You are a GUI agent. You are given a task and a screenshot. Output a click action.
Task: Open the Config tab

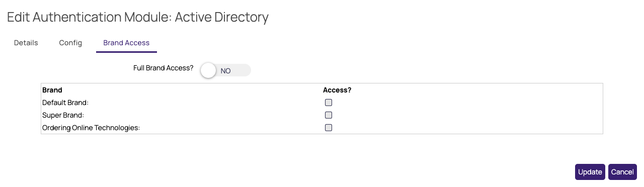[70, 43]
